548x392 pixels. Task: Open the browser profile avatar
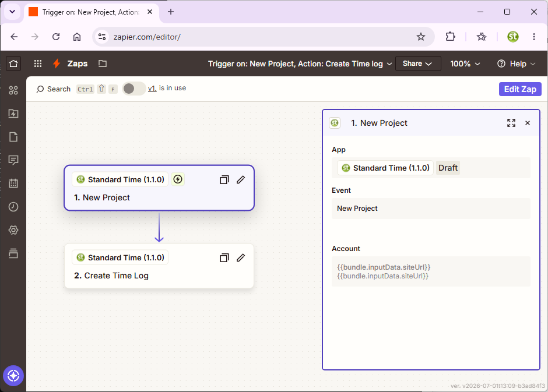pyautogui.click(x=512, y=37)
